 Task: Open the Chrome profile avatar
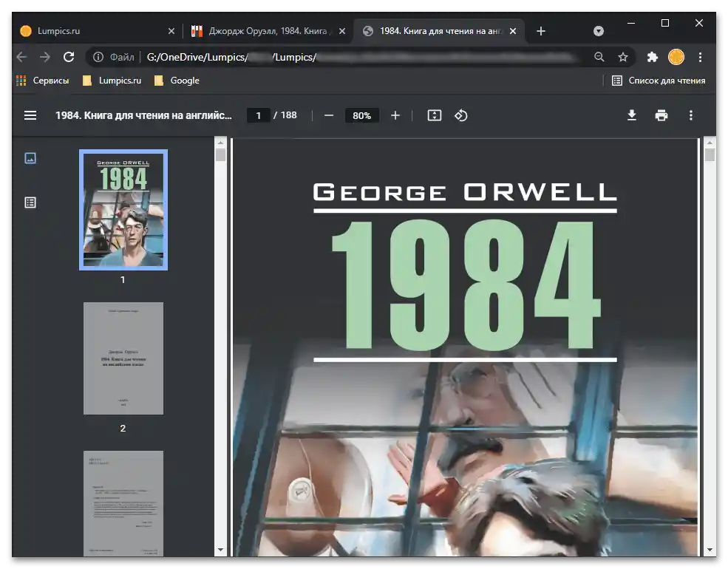point(676,57)
